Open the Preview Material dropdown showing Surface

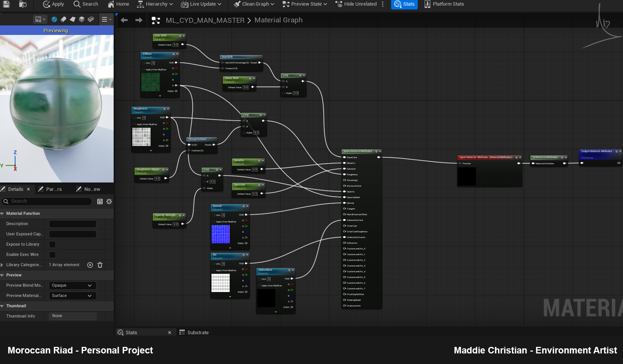(x=73, y=296)
